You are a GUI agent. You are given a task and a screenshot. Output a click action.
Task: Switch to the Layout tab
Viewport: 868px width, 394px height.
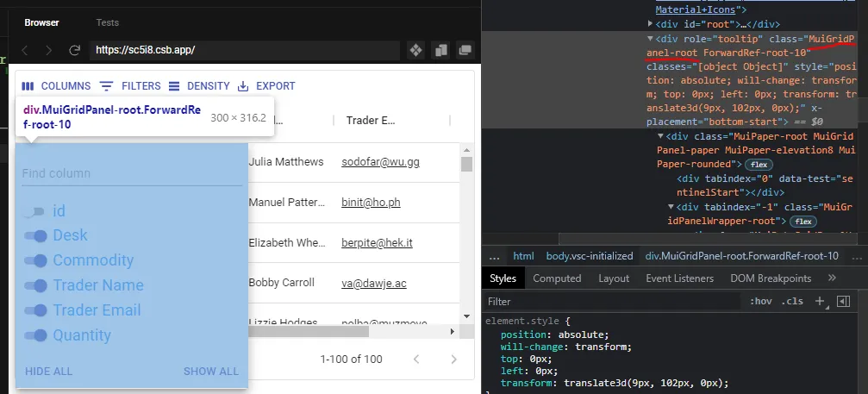(x=614, y=278)
